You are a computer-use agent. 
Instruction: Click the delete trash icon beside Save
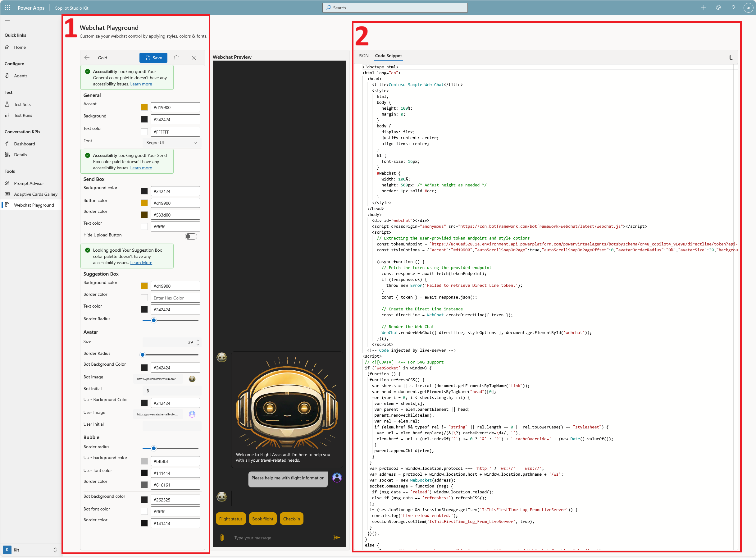pos(176,58)
